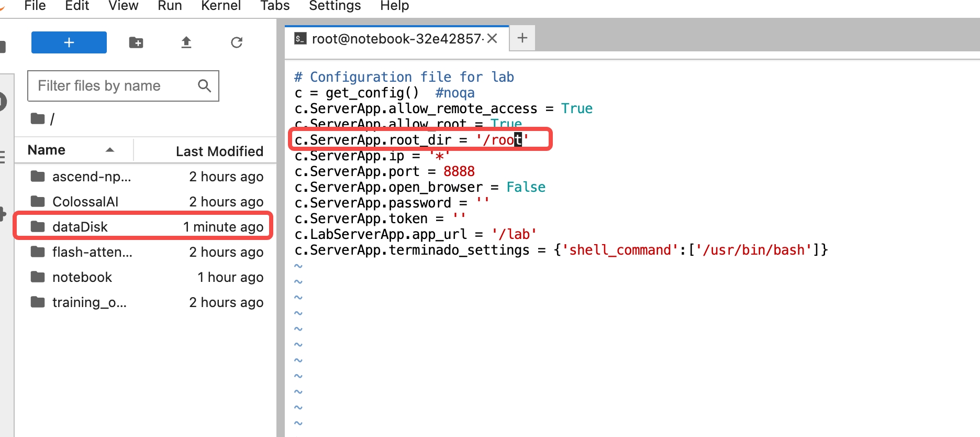Click the upload files icon

pyautogui.click(x=186, y=42)
